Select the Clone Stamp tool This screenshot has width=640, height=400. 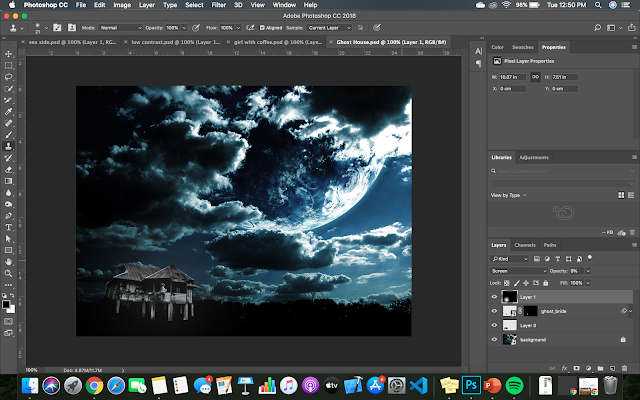8,146
